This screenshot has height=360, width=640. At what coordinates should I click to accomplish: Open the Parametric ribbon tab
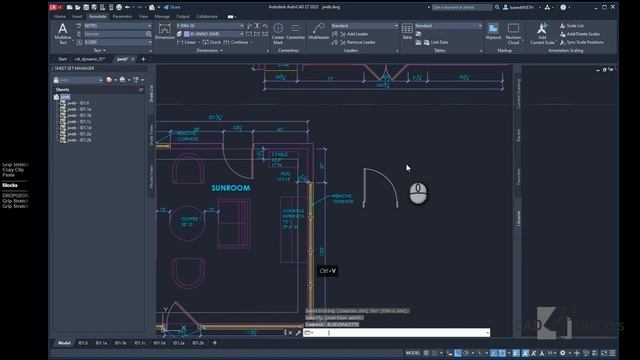pyautogui.click(x=122, y=17)
